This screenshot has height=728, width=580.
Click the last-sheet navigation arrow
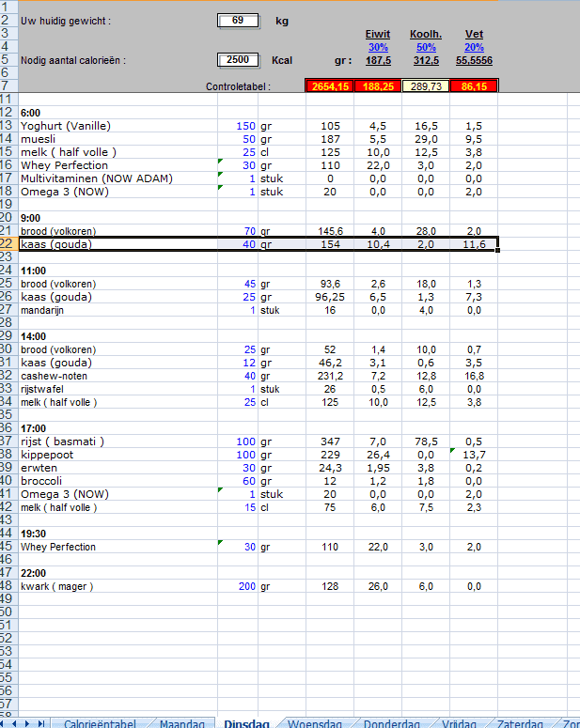point(41,722)
